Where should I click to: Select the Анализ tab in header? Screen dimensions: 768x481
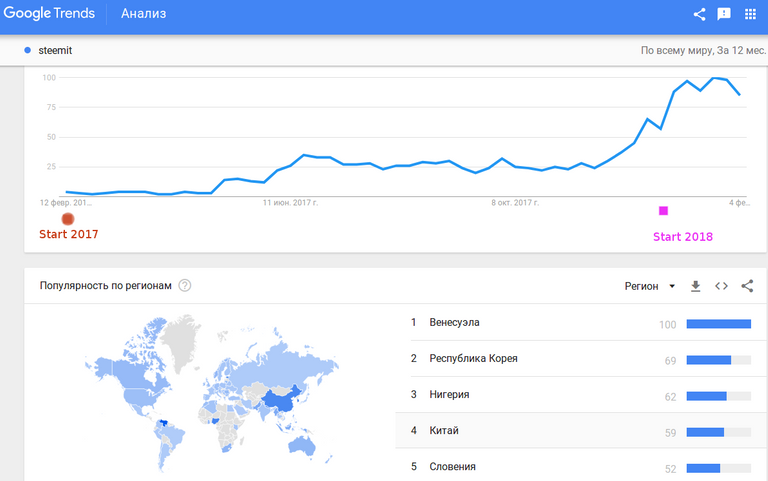tap(144, 14)
